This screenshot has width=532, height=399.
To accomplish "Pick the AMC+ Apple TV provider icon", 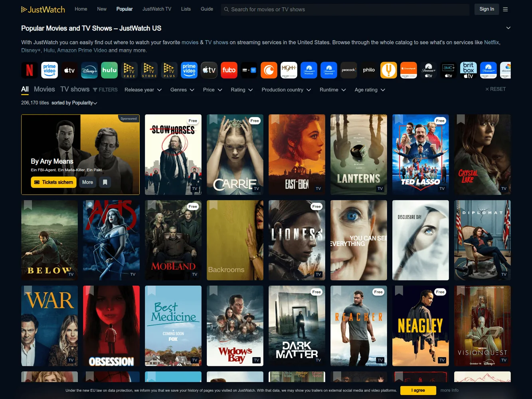I will pyautogui.click(x=449, y=70).
